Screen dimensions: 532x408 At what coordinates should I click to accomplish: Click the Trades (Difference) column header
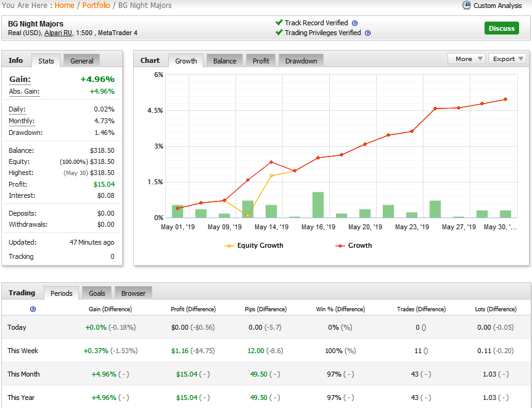pos(422,309)
